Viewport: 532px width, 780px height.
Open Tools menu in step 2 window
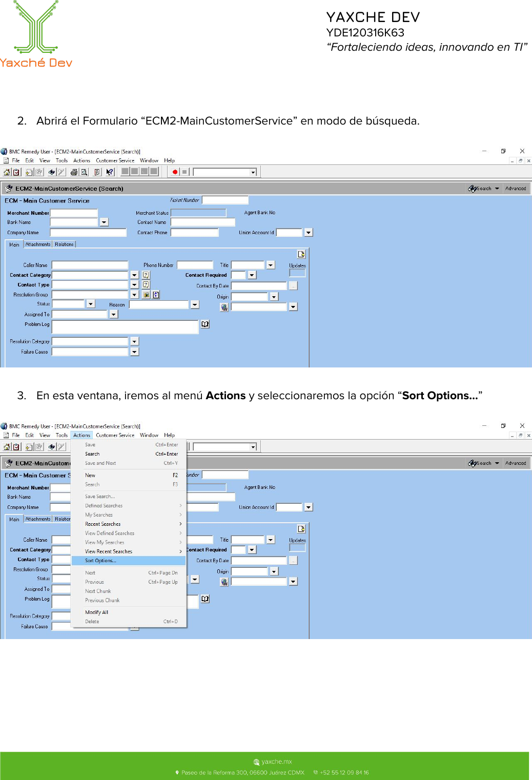pos(62,160)
